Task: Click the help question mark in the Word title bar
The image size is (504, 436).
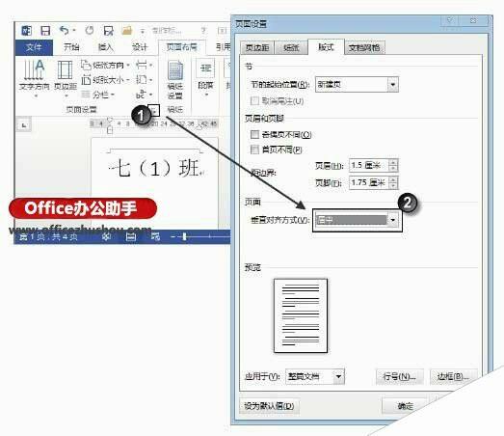Action: point(203,31)
